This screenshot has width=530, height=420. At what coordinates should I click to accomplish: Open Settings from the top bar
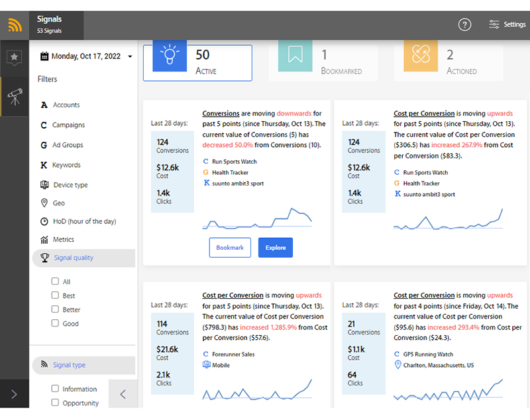507,25
